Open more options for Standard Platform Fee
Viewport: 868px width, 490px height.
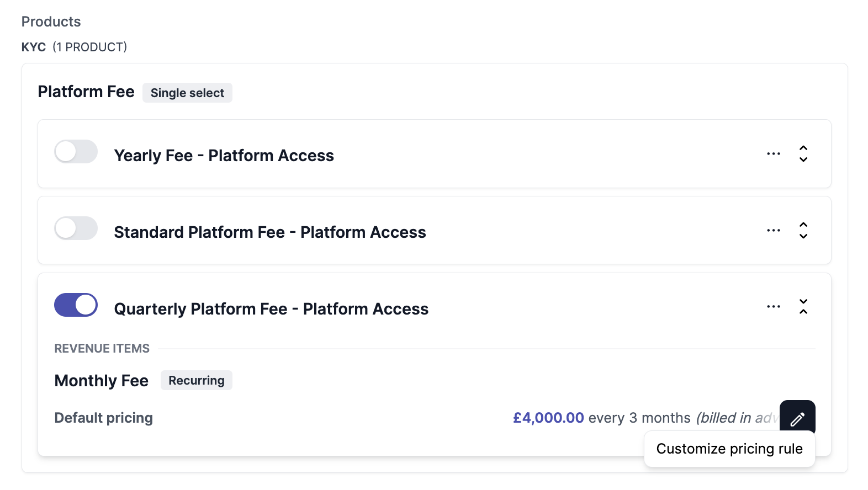[x=774, y=231]
